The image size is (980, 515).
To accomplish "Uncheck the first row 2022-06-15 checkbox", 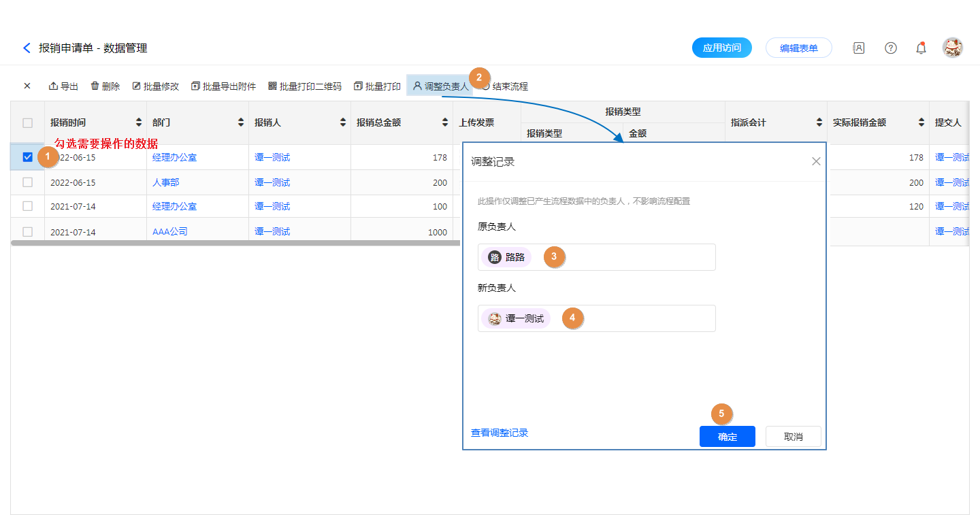I will click(28, 157).
